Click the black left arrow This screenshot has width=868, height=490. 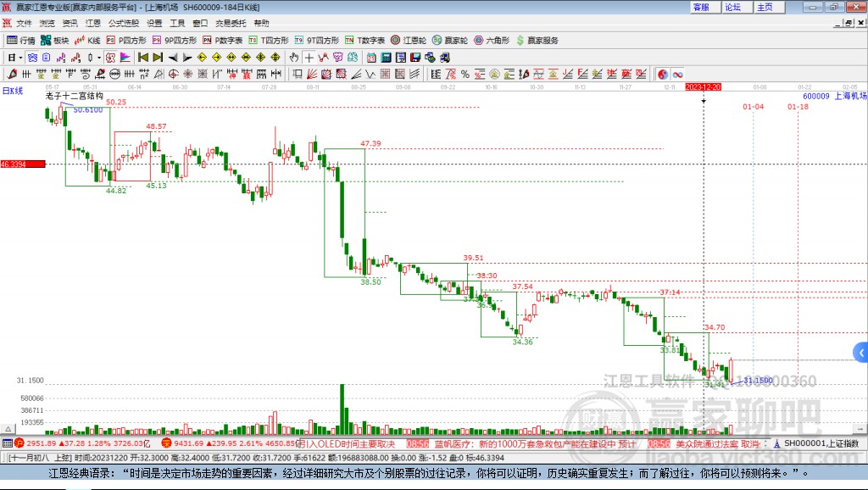point(173,58)
